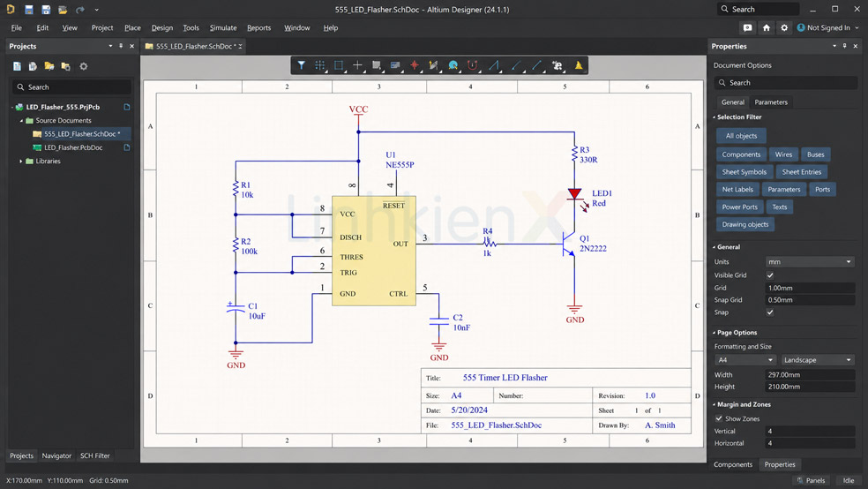Click the red power port icon in the active bar
This screenshot has width=868, height=489.
tap(414, 65)
